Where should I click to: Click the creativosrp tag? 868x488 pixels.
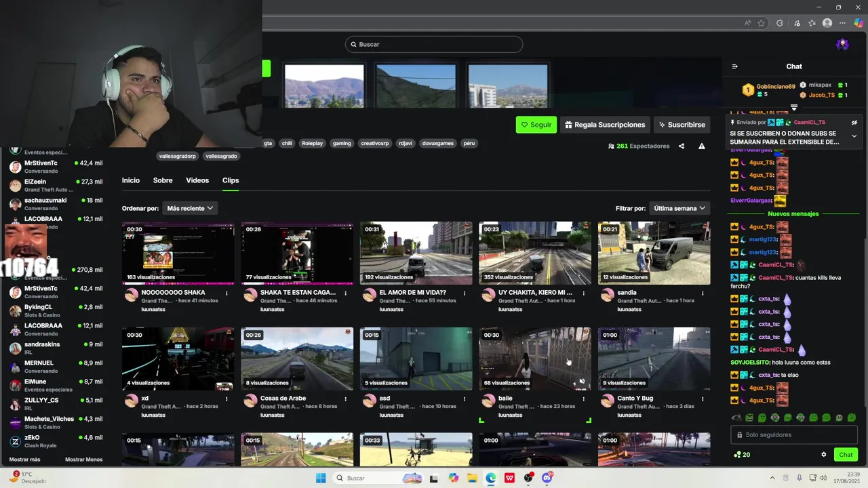tap(375, 144)
